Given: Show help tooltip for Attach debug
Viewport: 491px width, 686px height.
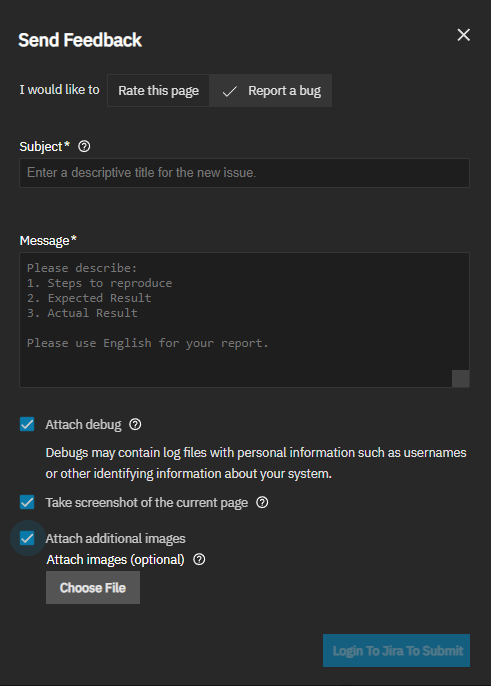Looking at the screenshot, I should pos(135,424).
